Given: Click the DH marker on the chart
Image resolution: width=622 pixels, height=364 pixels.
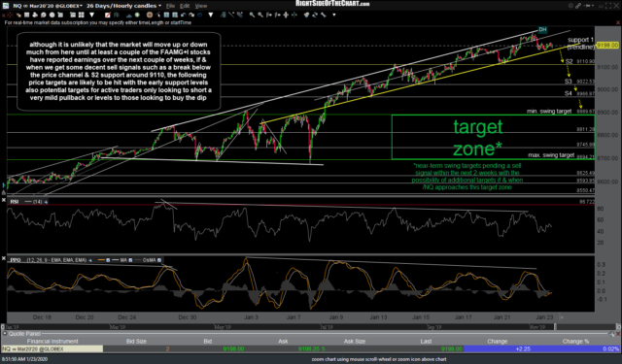Looking at the screenshot, I should click(x=542, y=30).
